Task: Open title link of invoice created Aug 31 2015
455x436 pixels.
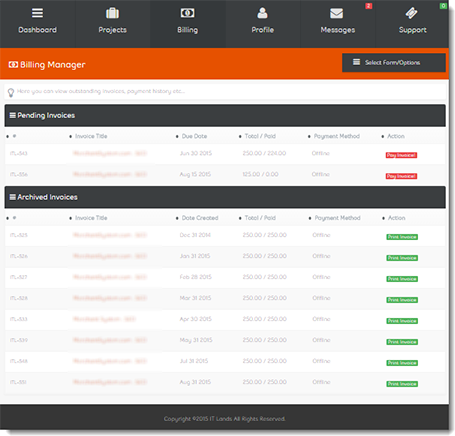Action: coord(110,382)
